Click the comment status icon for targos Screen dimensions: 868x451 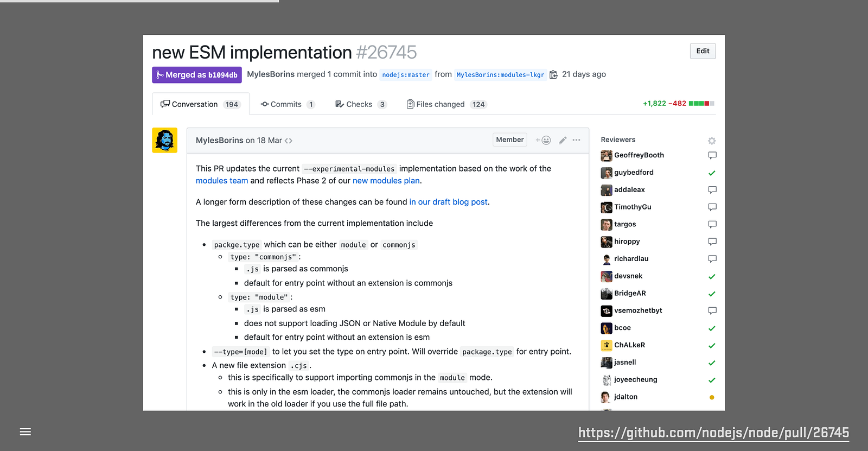(x=712, y=224)
